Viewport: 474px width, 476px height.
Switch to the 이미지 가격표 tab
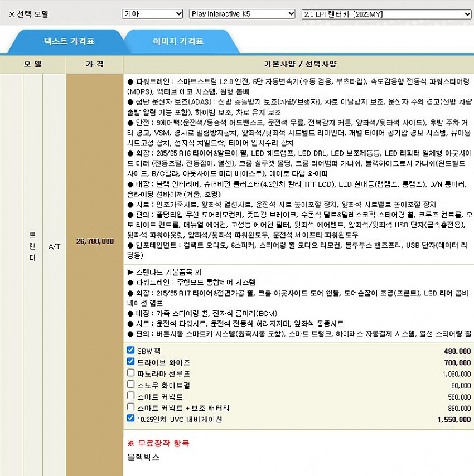[x=178, y=41]
